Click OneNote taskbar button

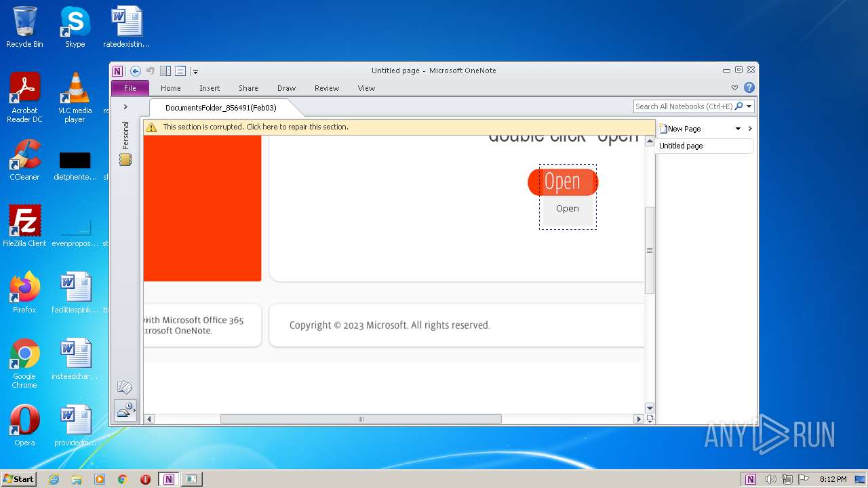point(169,479)
